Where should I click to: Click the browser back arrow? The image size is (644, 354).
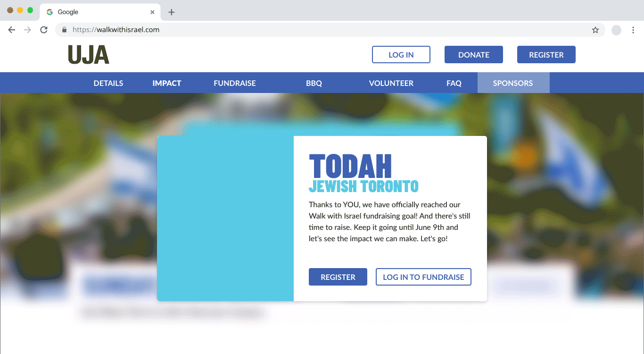[12, 30]
